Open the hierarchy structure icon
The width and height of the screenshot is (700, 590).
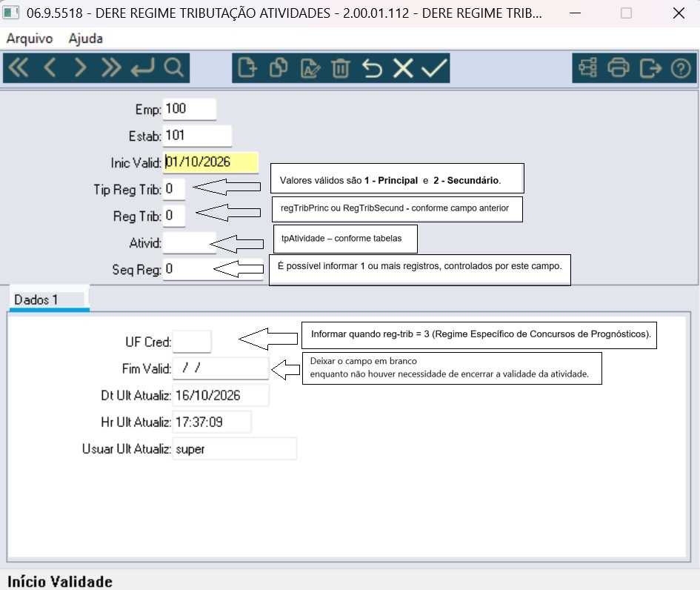pyautogui.click(x=587, y=68)
